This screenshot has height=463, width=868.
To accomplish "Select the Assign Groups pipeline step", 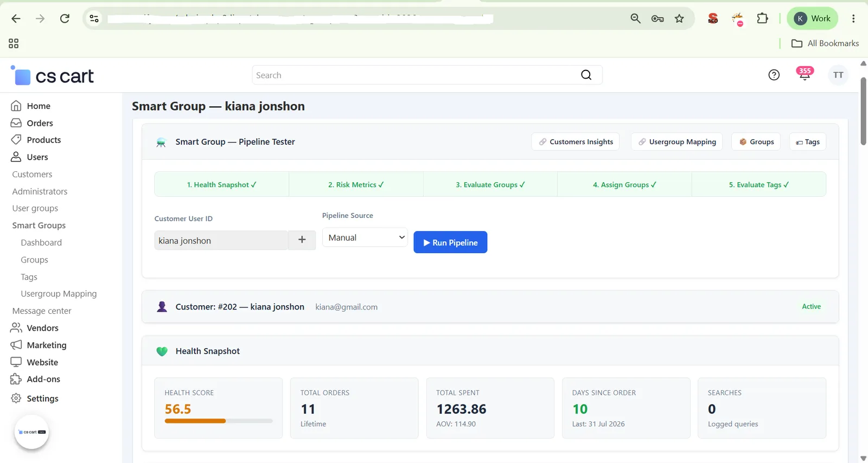I will click(x=624, y=184).
